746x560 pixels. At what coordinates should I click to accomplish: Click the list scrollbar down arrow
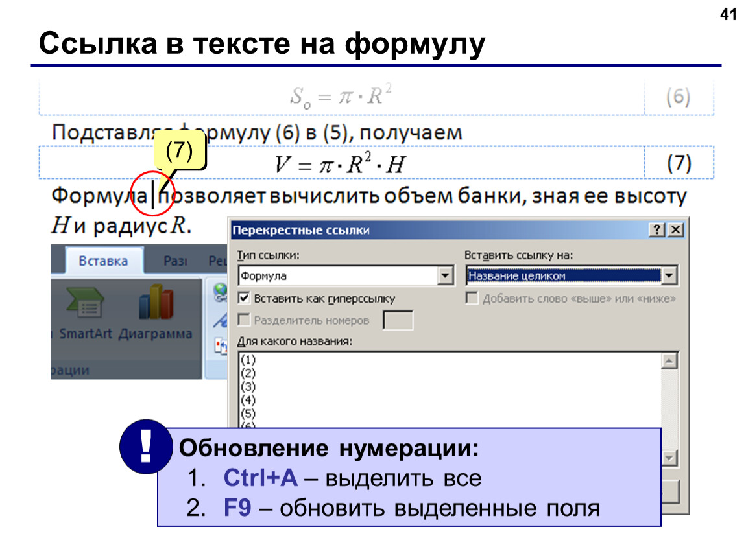pos(669,458)
